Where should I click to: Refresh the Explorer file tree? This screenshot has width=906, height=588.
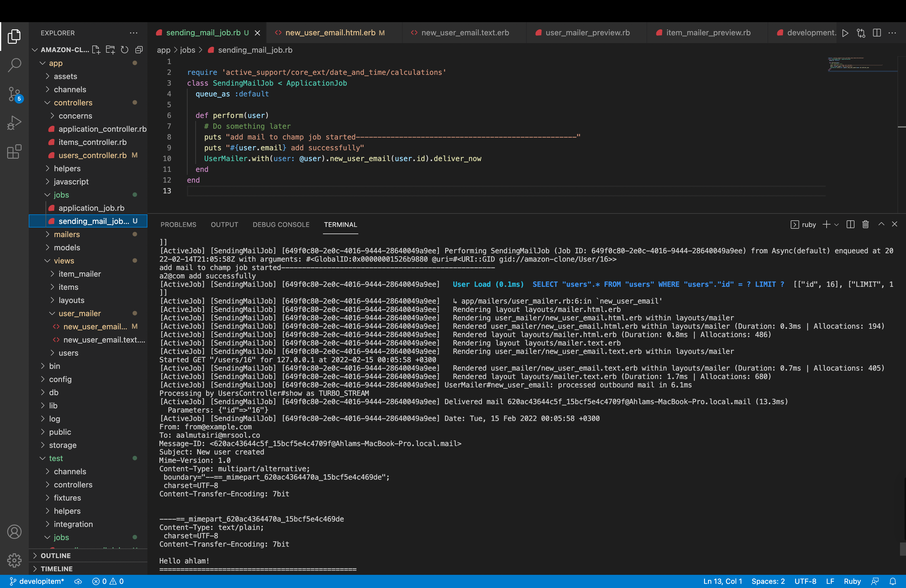coord(124,50)
